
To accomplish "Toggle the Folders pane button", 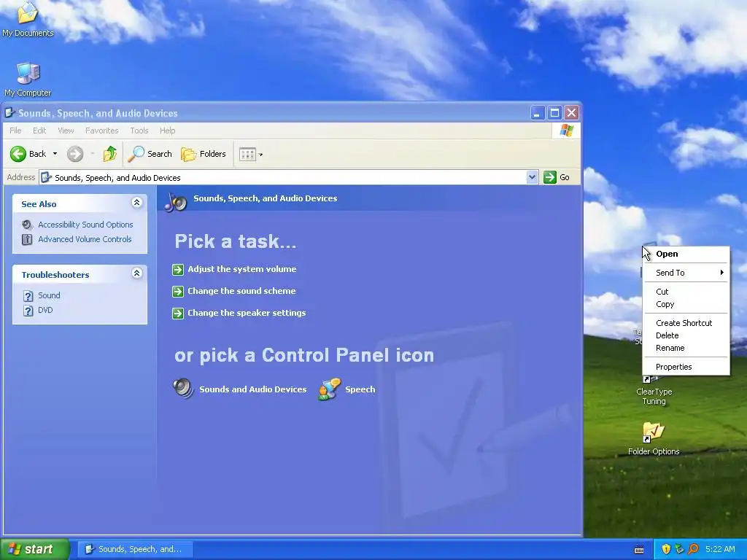I will click(204, 154).
